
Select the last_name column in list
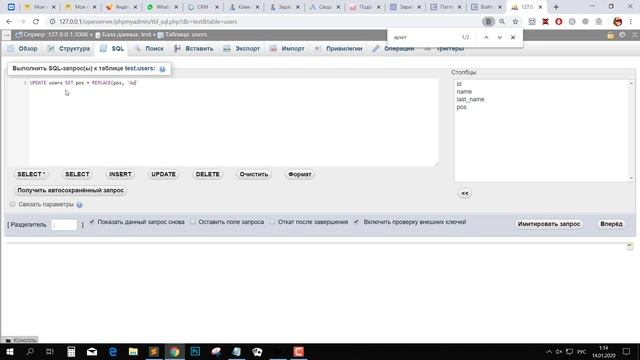tap(470, 99)
